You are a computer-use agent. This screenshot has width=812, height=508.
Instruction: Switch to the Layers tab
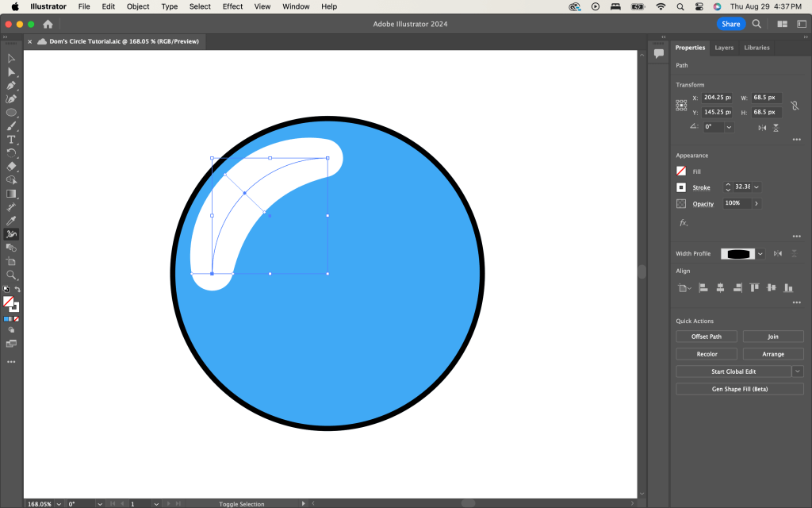724,48
